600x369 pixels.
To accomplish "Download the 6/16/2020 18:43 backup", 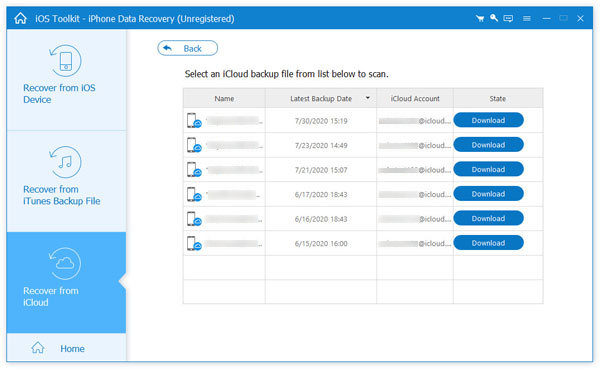I will (488, 218).
